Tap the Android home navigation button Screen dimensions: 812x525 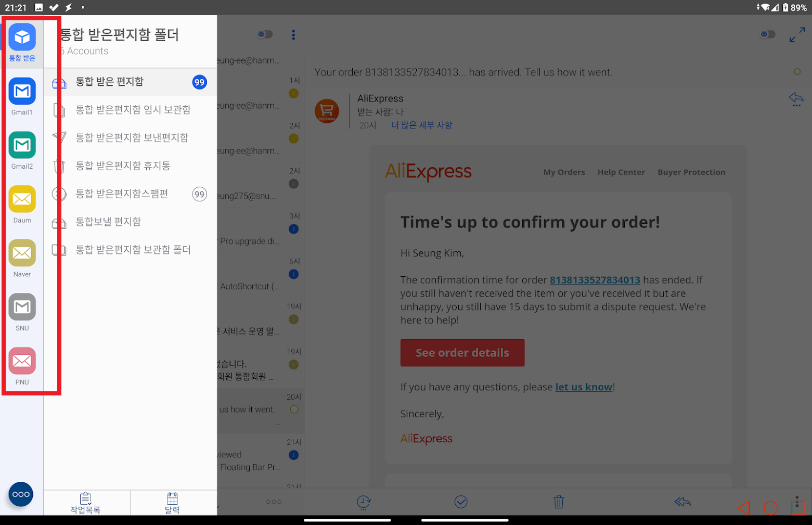click(771, 508)
